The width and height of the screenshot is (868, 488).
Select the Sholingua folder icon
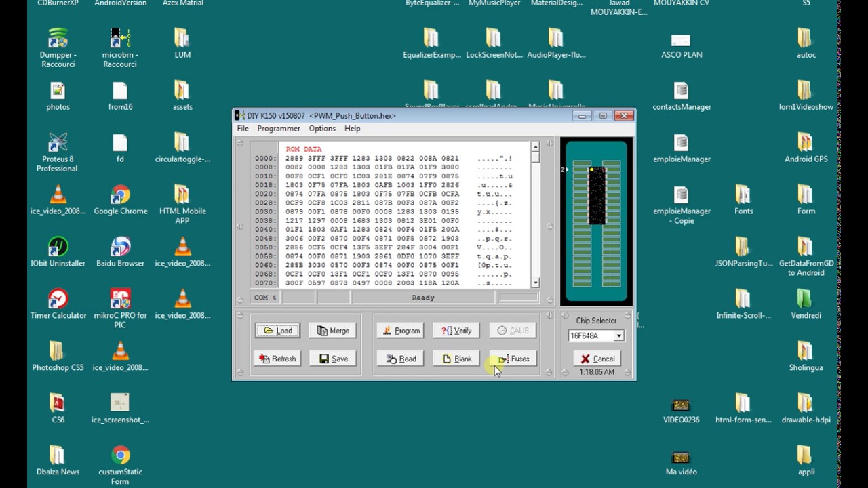tap(806, 357)
